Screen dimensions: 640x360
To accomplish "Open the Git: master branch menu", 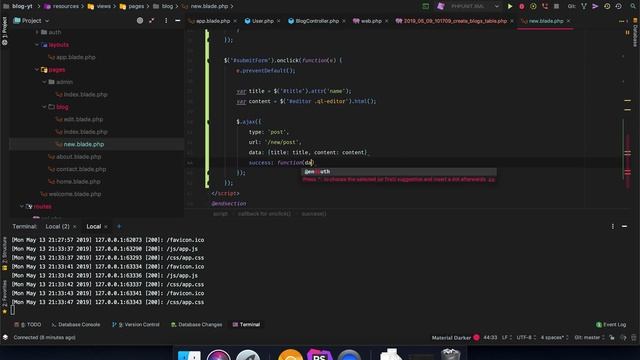I will tap(589, 338).
